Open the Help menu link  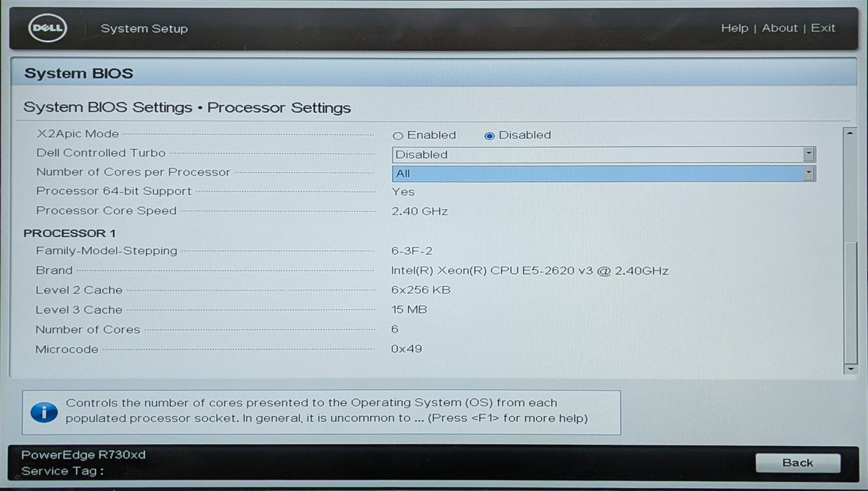click(x=734, y=28)
